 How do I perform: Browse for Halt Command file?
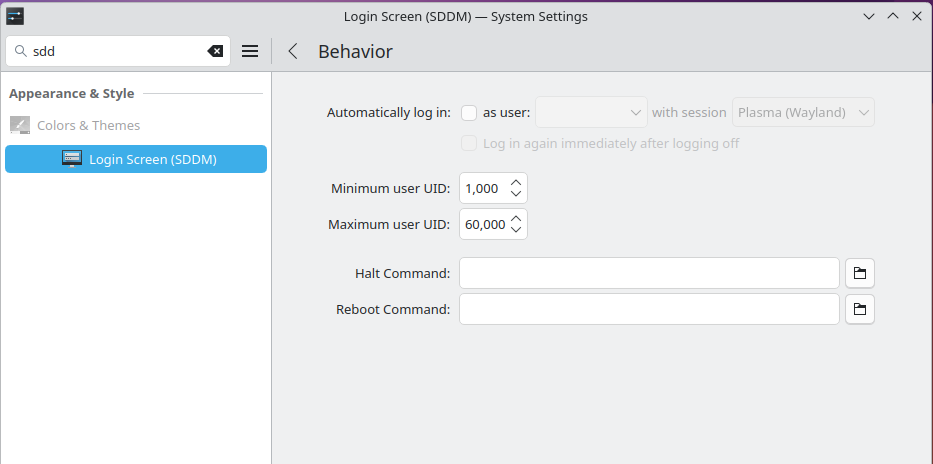860,273
